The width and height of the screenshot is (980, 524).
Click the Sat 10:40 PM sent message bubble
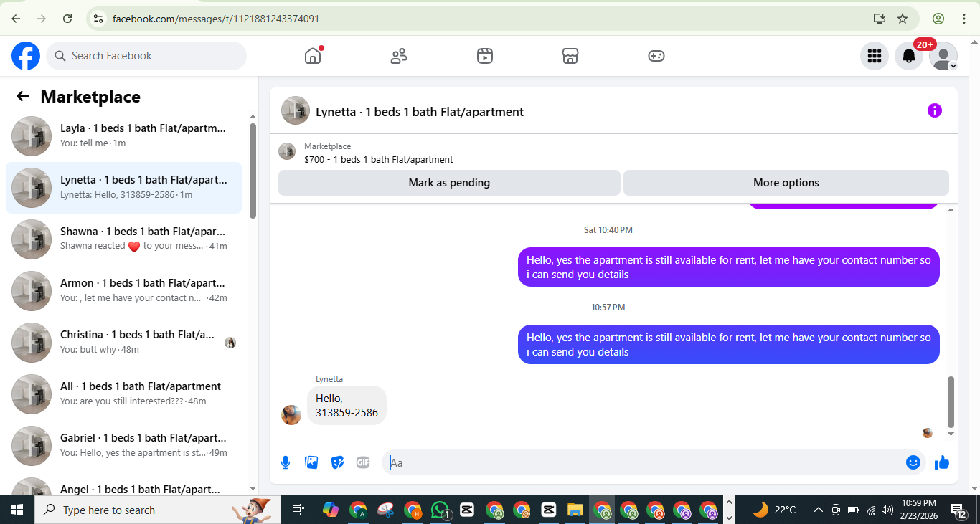point(728,267)
